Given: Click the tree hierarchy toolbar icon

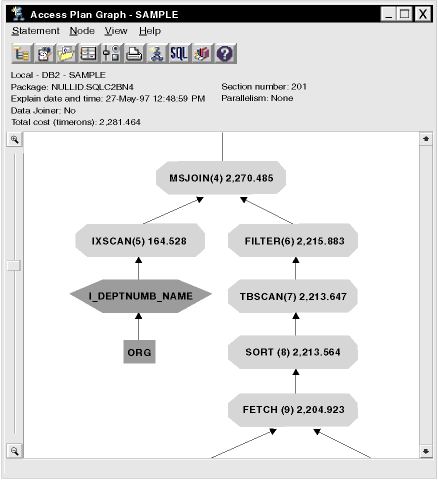Looking at the screenshot, I should [22, 53].
